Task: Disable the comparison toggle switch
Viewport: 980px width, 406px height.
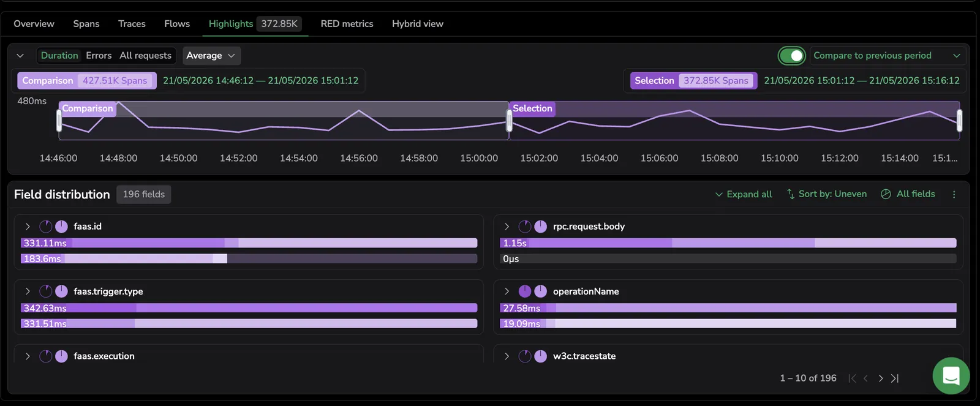Action: (x=791, y=56)
